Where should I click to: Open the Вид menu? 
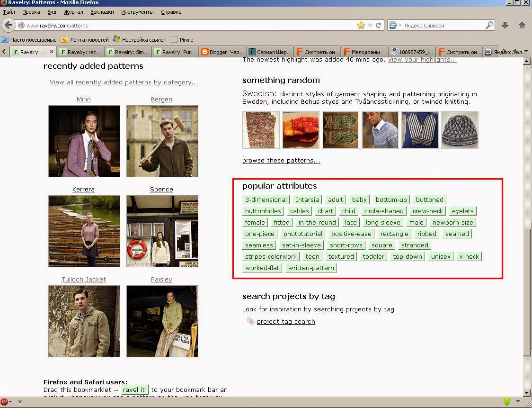(x=52, y=12)
